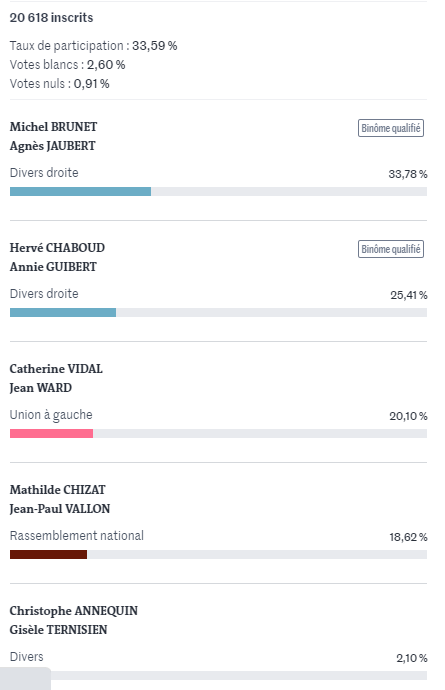Select the Agnès JAUBERT candidate name
445x690 pixels.
point(52,146)
